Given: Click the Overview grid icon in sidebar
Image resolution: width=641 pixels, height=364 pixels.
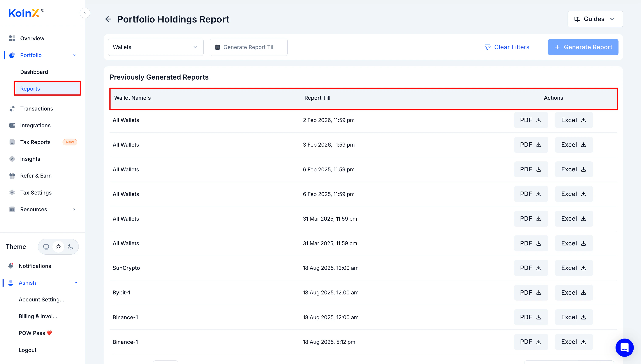Looking at the screenshot, I should 12,38.
